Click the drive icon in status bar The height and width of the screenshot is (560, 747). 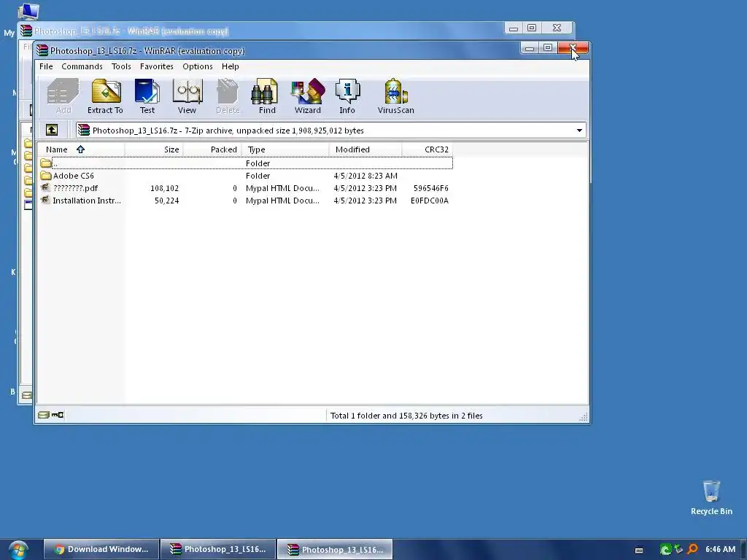(x=43, y=415)
